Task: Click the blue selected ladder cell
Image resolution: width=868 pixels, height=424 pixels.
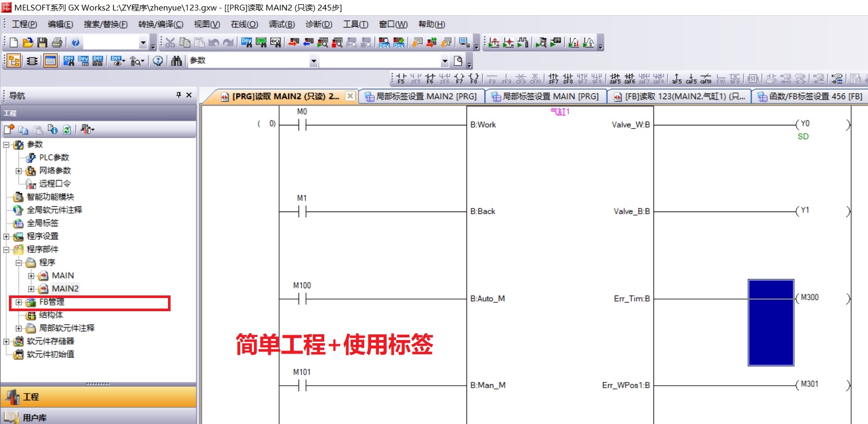Action: tap(770, 322)
